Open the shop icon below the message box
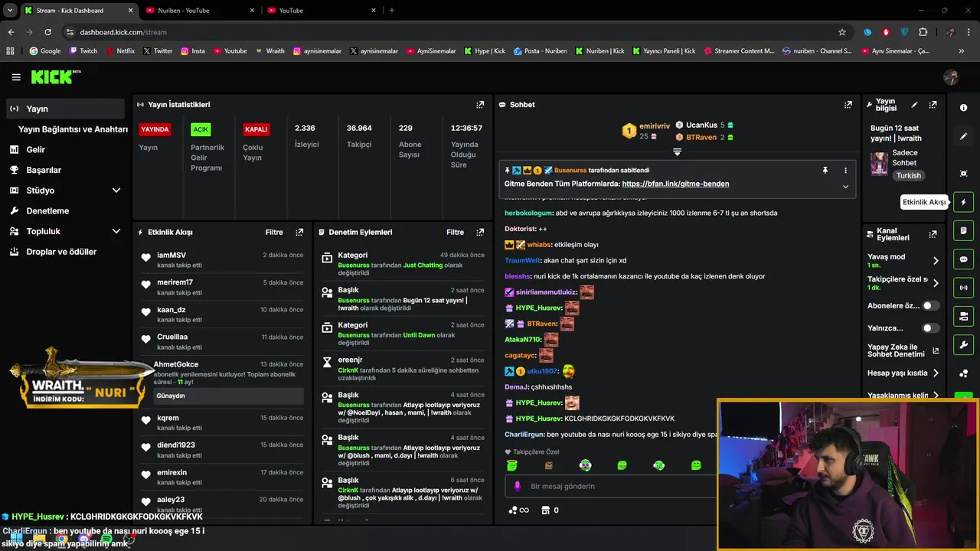 coord(545,510)
